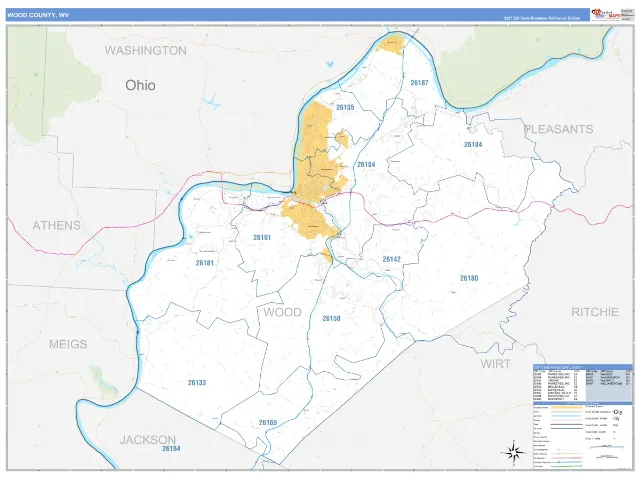Click the MEIGS county label
Screen dimensions: 640x480
(68, 344)
